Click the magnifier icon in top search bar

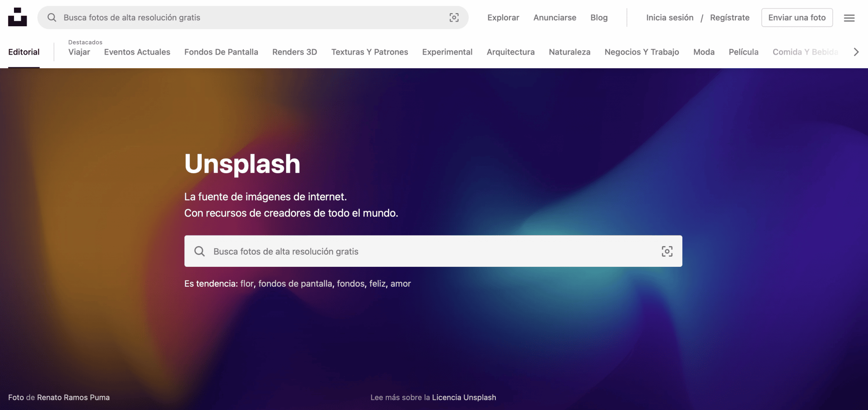pyautogui.click(x=52, y=17)
